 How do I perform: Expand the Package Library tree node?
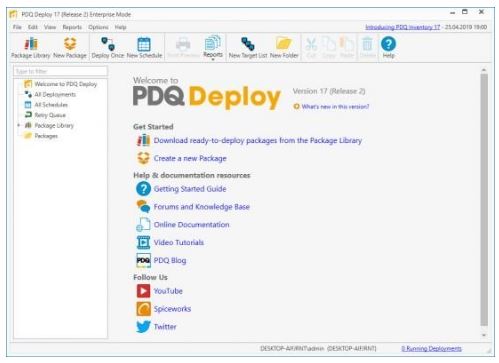point(19,125)
